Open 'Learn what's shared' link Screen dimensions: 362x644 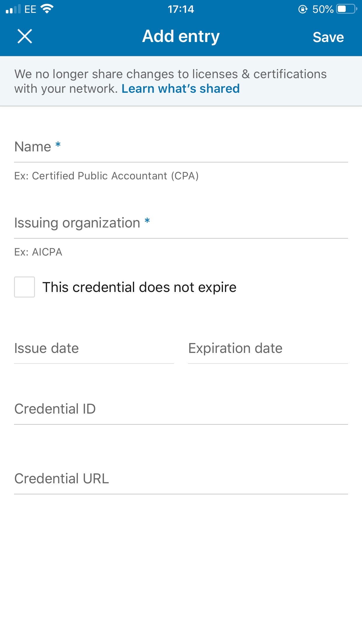[180, 88]
